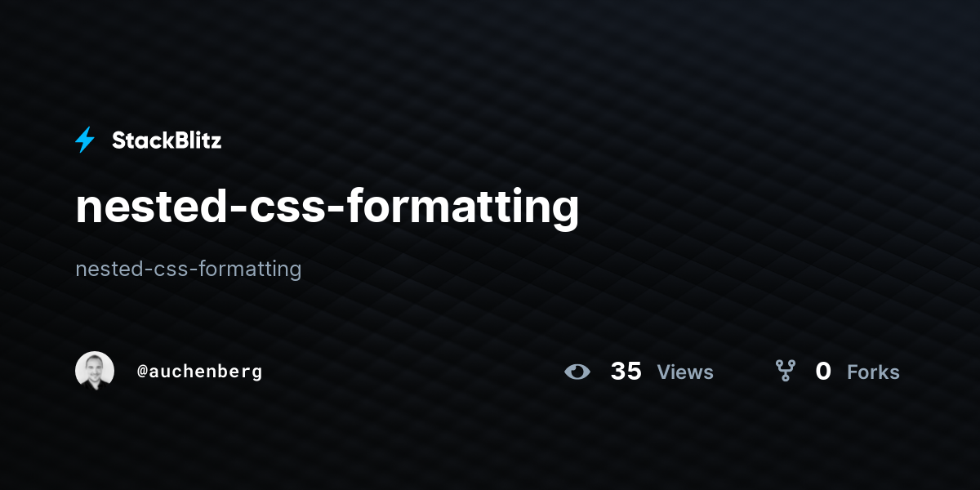
Task: Click the Views label
Action: [x=685, y=372]
